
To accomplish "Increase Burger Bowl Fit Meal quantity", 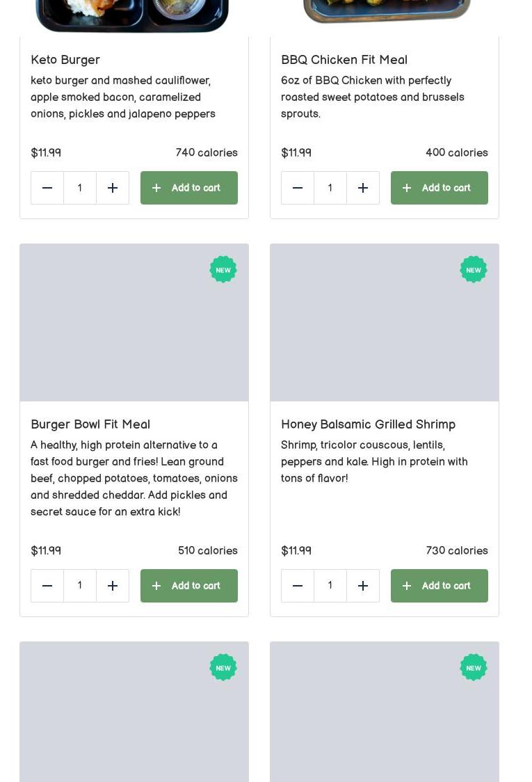I will (x=113, y=586).
